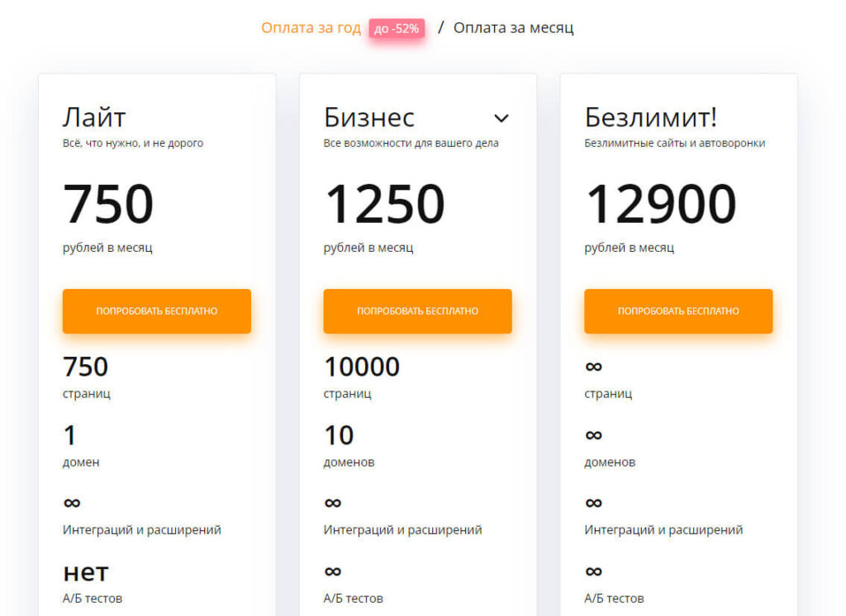The width and height of the screenshot is (846, 616).
Task: Click the "до -52%" discount badge
Action: [397, 29]
